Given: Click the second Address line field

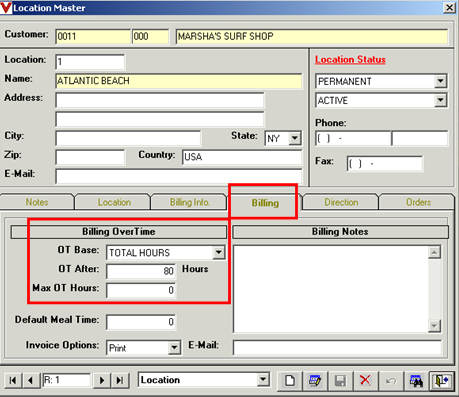Looking at the screenshot, I should tap(160, 119).
